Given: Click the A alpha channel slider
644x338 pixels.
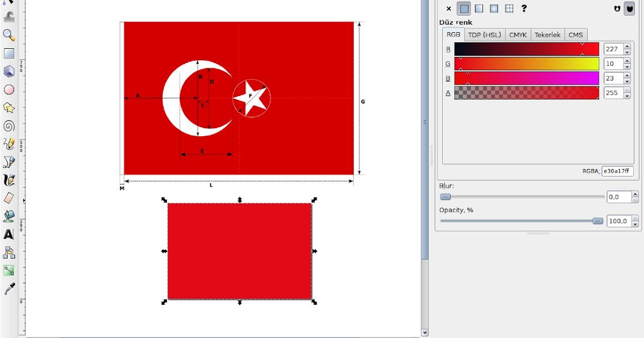Looking at the screenshot, I should [x=526, y=93].
